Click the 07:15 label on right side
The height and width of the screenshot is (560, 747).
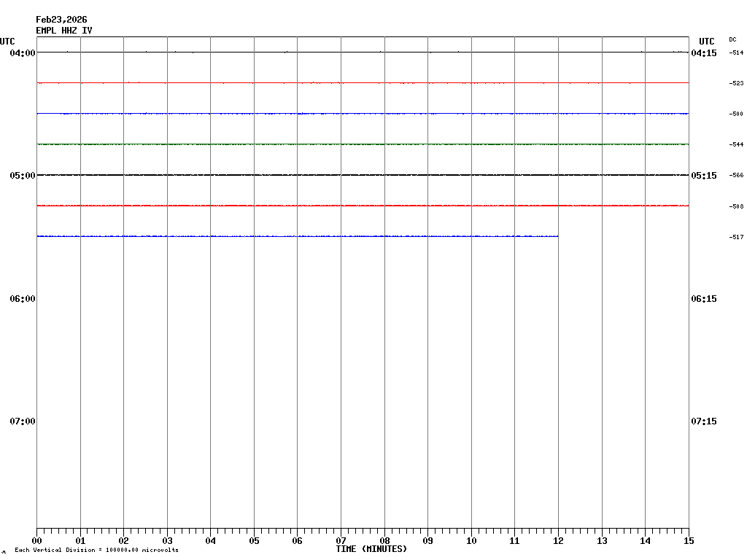click(703, 421)
